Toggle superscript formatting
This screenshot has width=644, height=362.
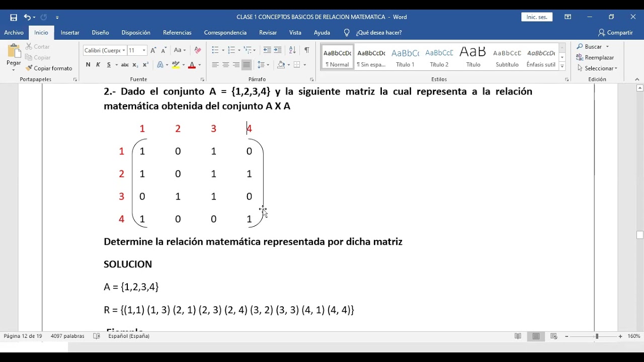point(145,65)
